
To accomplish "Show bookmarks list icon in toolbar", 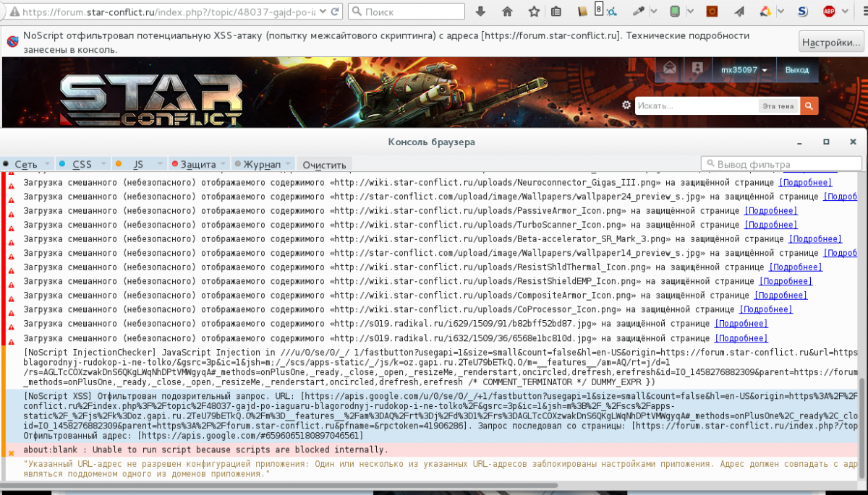I will 556,12.
